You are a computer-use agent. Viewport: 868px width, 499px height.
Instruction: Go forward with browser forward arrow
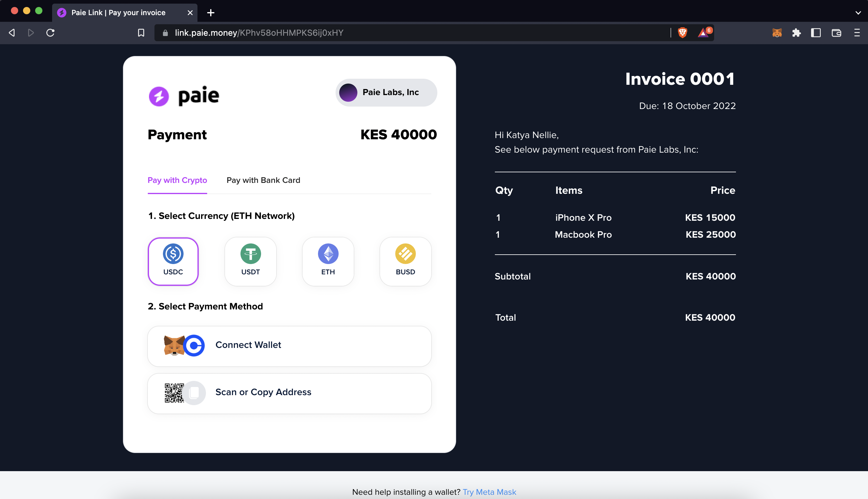31,33
